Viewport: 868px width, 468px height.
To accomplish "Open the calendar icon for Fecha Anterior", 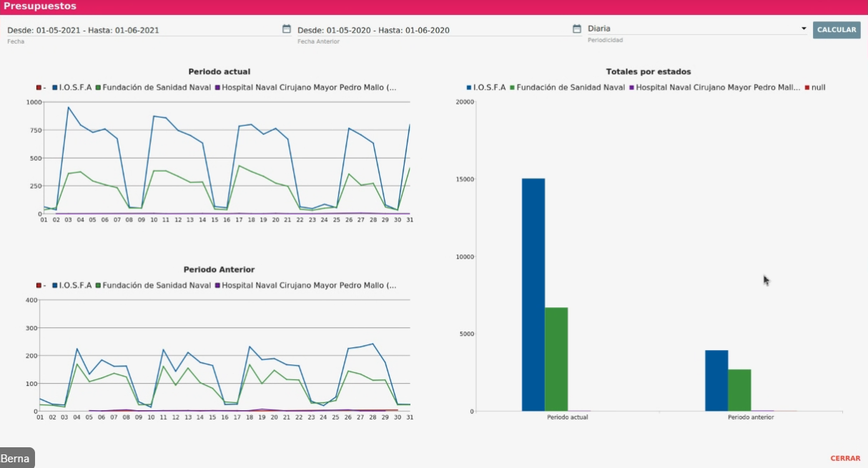I will tap(577, 29).
